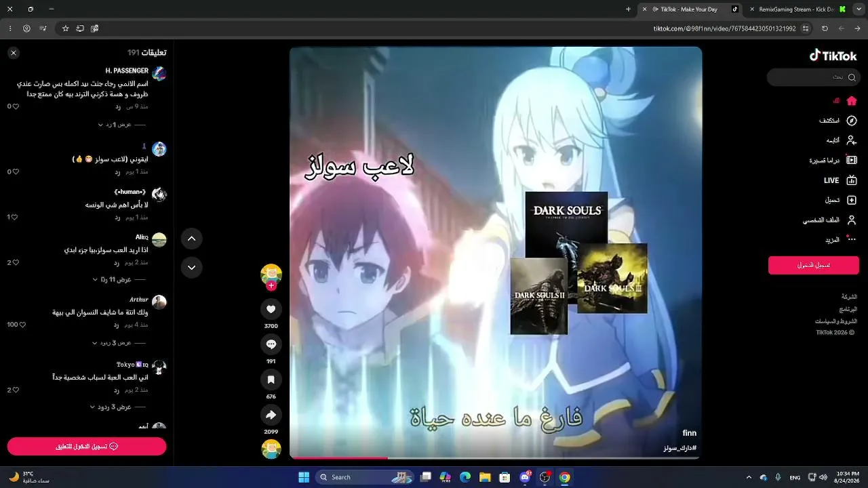Open comments via the speech bubble icon

[x=271, y=344]
